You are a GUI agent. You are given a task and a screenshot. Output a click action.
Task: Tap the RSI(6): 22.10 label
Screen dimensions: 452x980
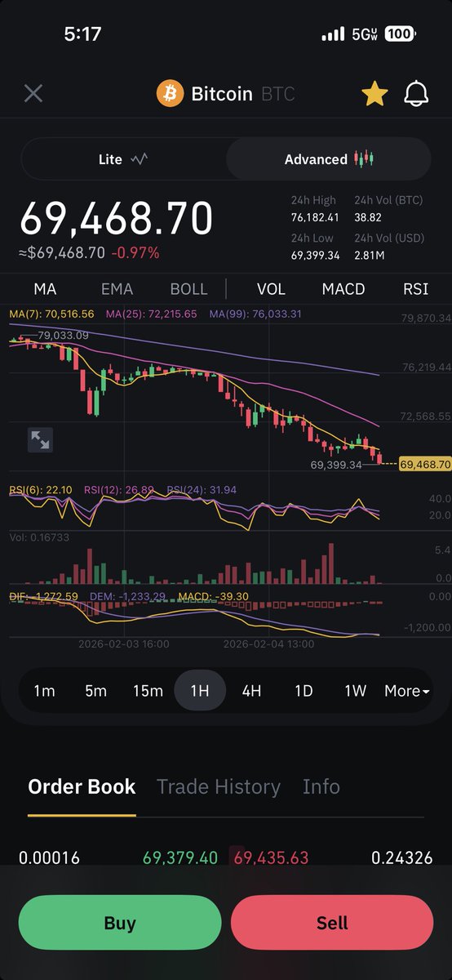[x=41, y=490]
